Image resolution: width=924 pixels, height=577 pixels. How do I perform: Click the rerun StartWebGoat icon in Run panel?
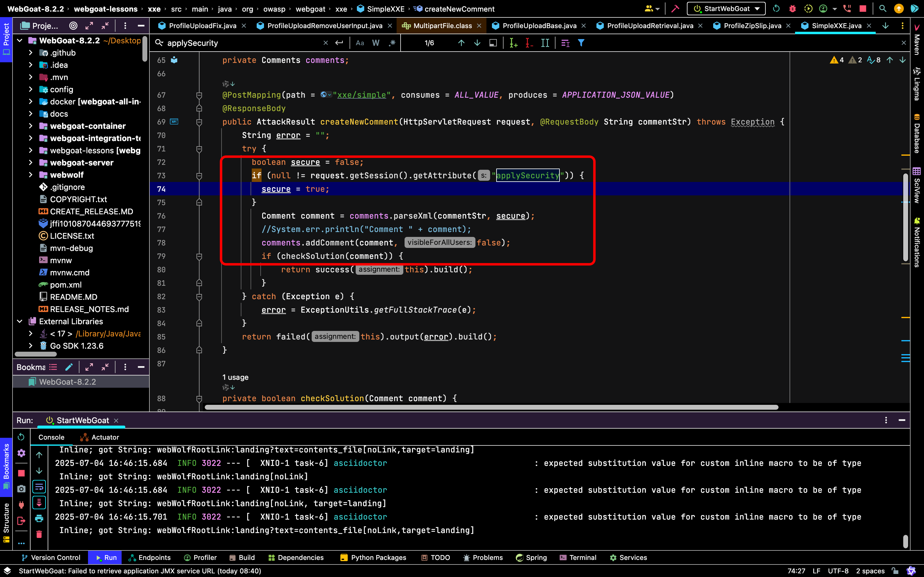coord(21,437)
